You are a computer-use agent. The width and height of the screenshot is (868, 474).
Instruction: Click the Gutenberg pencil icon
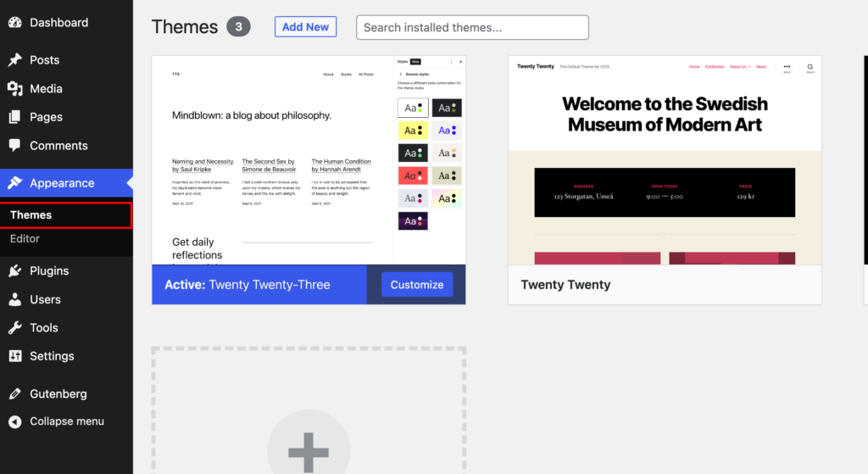14,393
